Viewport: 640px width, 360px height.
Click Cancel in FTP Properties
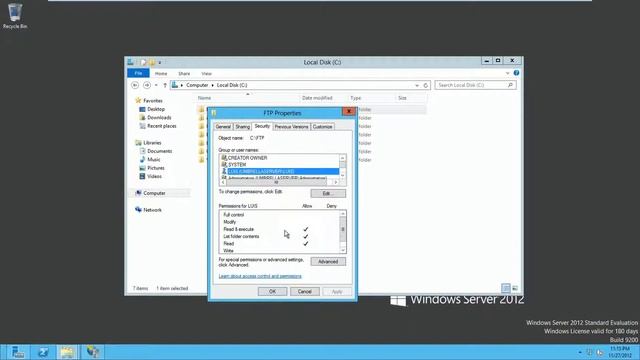(x=304, y=291)
